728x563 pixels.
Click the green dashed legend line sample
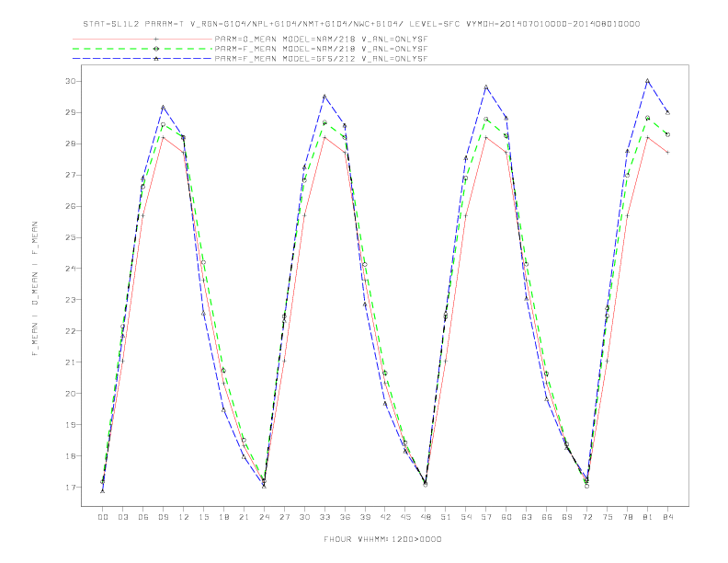click(x=142, y=49)
